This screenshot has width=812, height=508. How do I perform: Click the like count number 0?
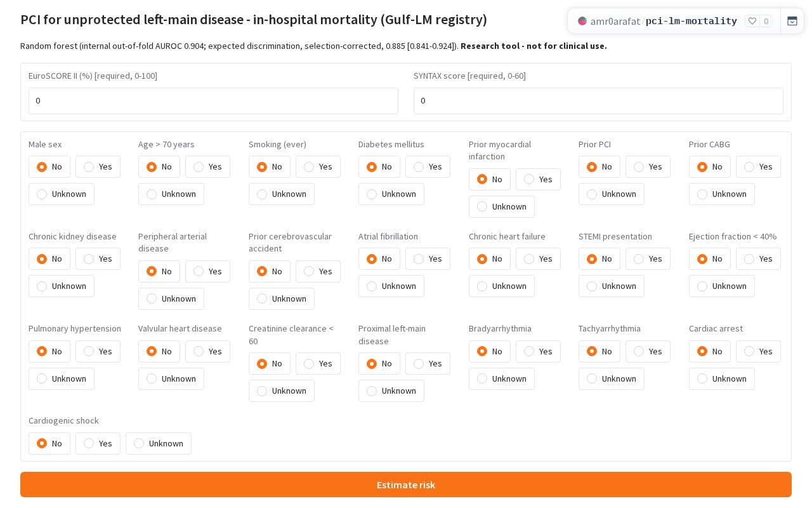(766, 21)
